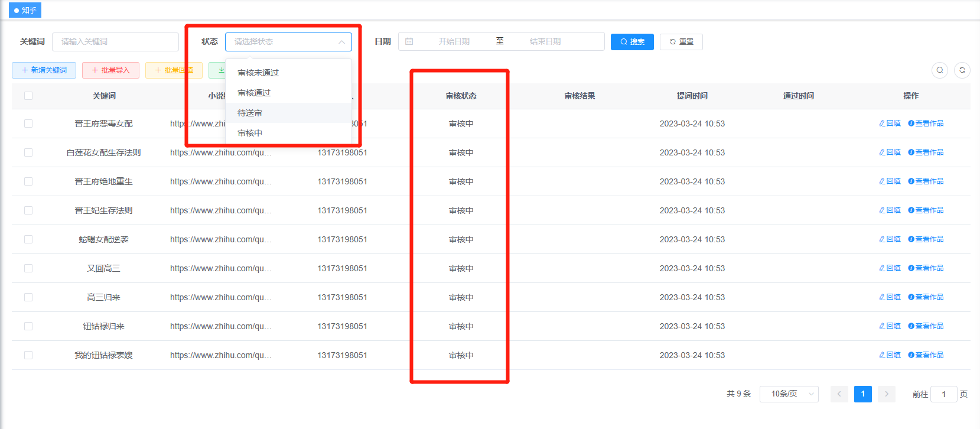The height and width of the screenshot is (429, 980).
Task: Click the 重置 reset button
Action: pos(681,42)
